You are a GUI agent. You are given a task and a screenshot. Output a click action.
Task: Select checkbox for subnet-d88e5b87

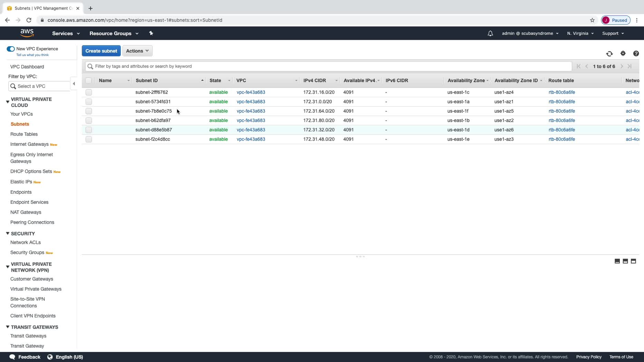pyautogui.click(x=89, y=130)
